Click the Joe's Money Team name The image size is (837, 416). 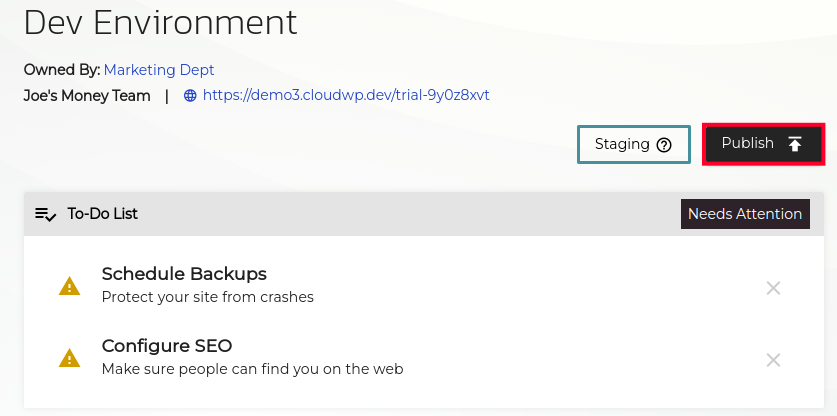click(x=87, y=96)
